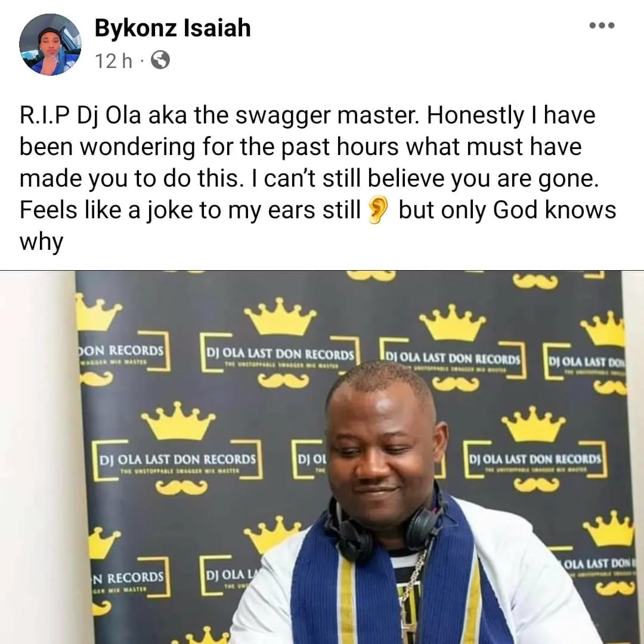644x644 pixels.
Task: Click the partial 'N RECORDS' logo at the banner's bottom left
Action: click(x=128, y=577)
